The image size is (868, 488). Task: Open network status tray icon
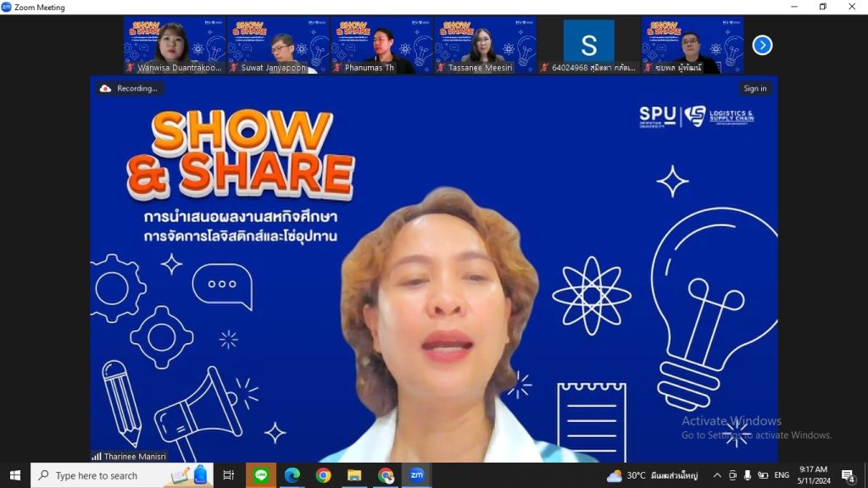[763, 475]
